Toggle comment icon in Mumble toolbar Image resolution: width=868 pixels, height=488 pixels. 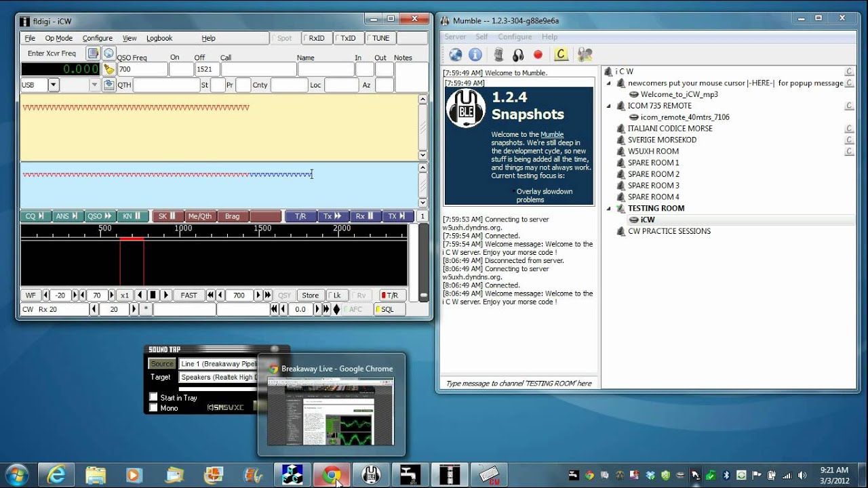561,54
